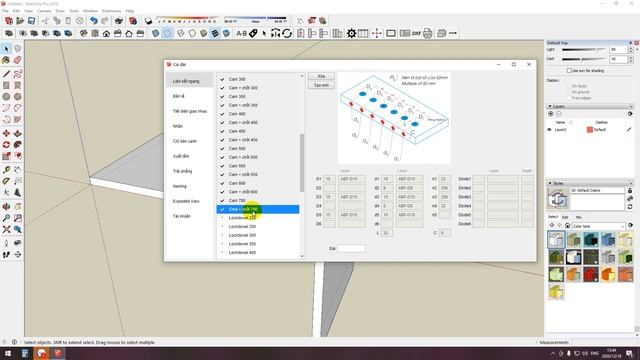This screenshot has height=360, width=640.
Task: Click the Dark value stepper arrows
Action: coord(631,59)
